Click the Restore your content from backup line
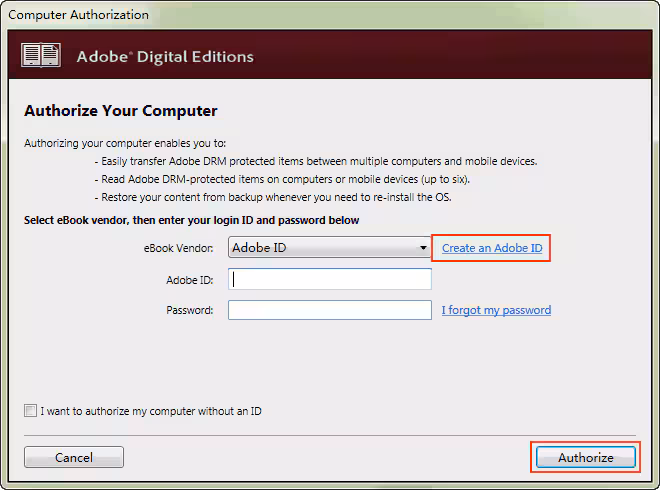The width and height of the screenshot is (660, 490). point(273,197)
